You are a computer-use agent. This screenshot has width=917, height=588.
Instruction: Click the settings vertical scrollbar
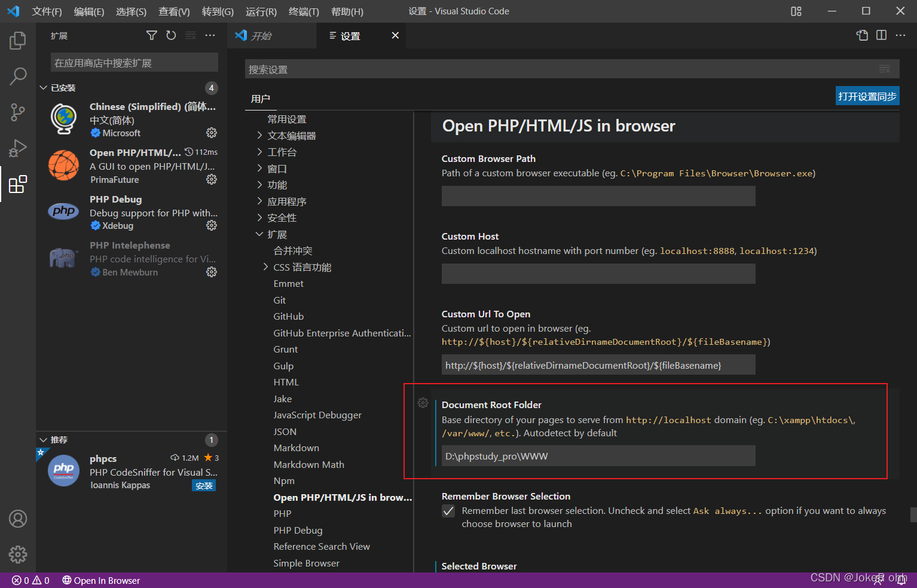click(913, 514)
